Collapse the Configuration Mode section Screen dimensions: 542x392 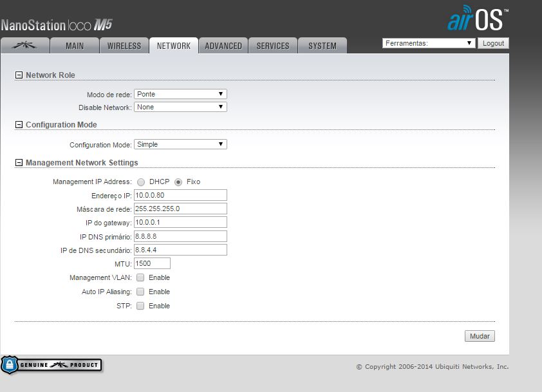(x=19, y=124)
